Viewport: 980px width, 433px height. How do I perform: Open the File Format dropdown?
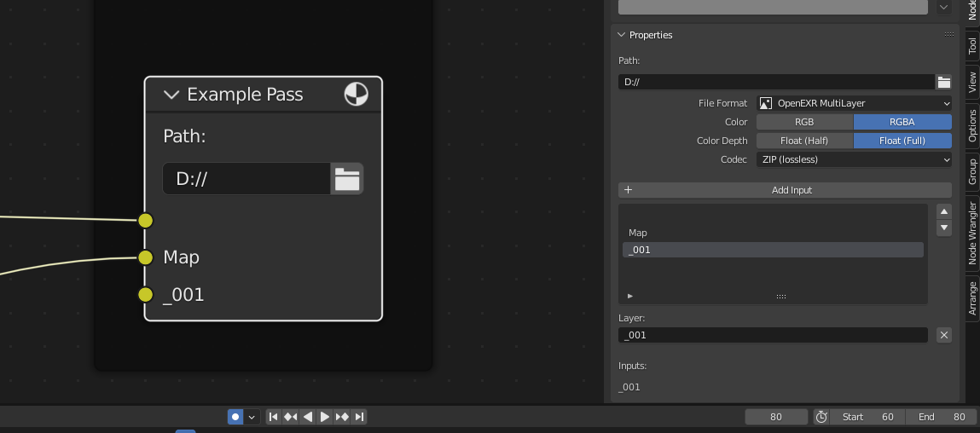tap(854, 103)
